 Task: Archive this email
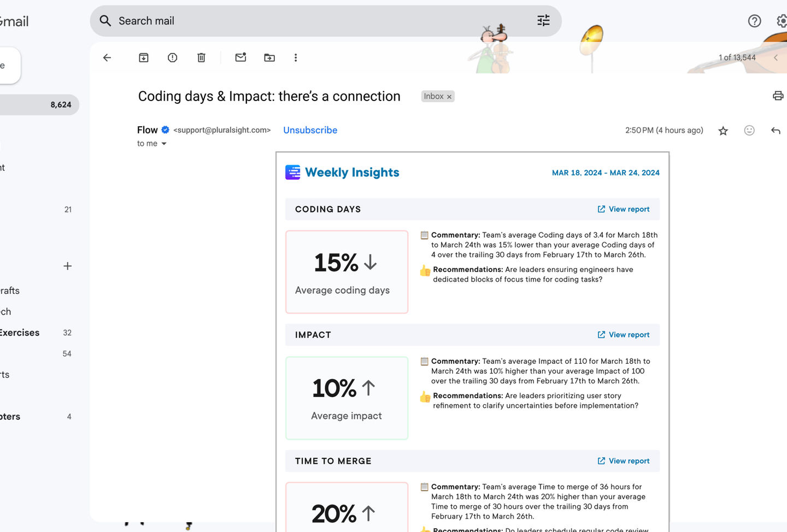coord(144,57)
